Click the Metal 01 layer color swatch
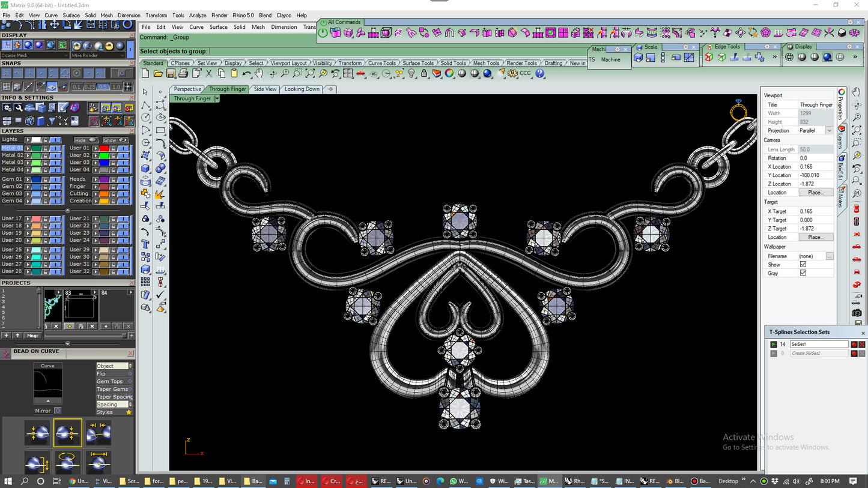Viewport: 868px width, 488px height. pyautogui.click(x=36, y=147)
